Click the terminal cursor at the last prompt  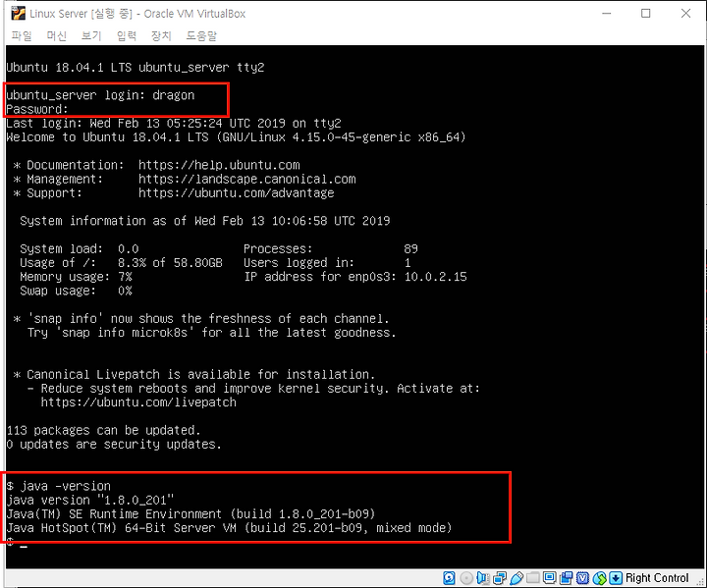24,545
